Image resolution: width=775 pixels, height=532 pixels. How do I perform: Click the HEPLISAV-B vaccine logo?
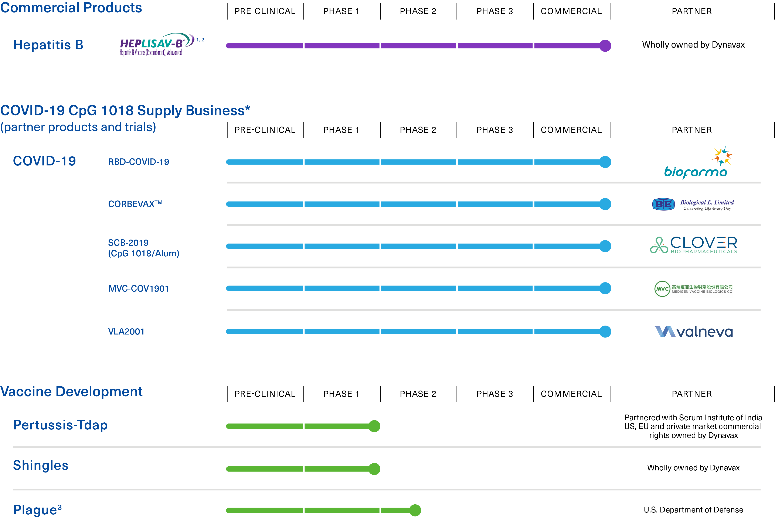(157, 44)
